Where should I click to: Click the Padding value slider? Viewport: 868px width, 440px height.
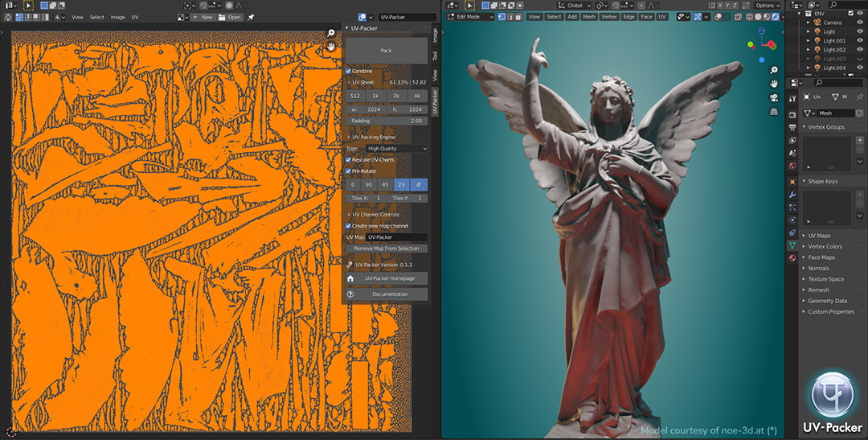[x=387, y=121]
